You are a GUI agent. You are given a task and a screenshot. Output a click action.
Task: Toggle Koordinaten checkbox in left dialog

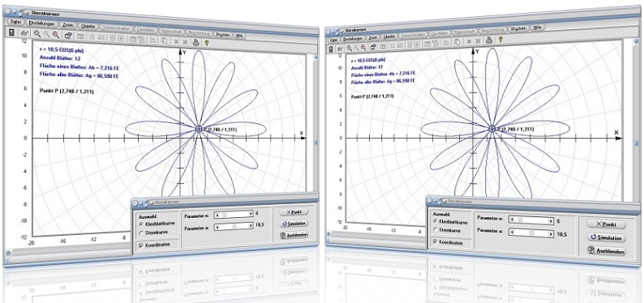142,245
